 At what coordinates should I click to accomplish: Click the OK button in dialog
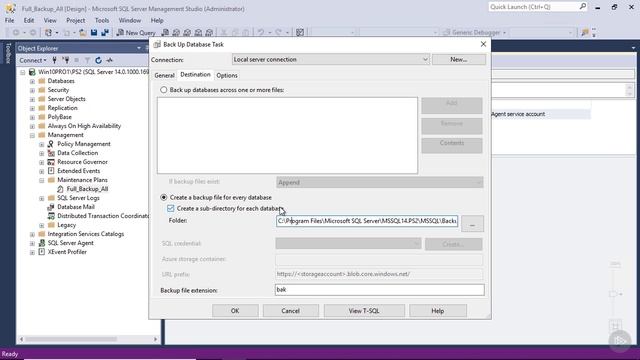[235, 311]
